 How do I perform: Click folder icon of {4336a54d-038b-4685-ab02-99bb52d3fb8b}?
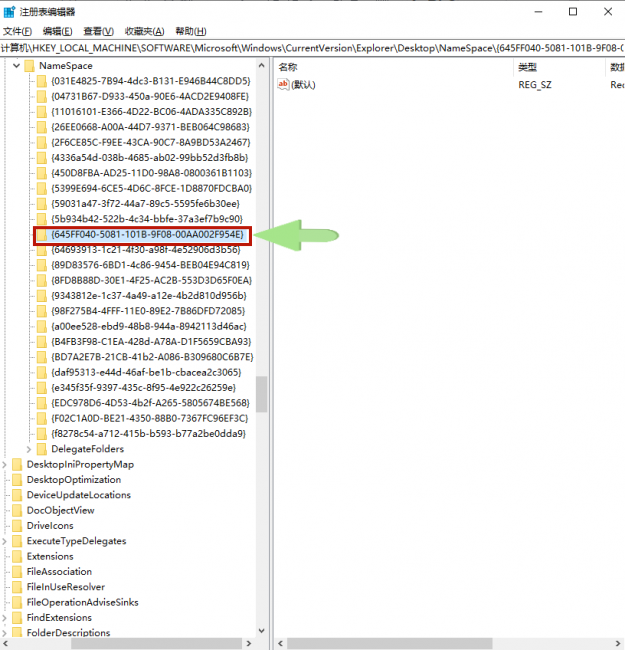click(41, 158)
